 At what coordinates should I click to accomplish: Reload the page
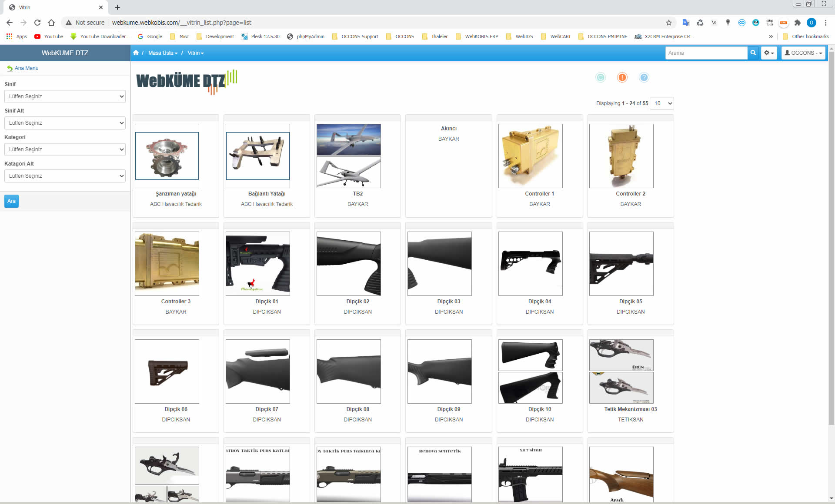(37, 23)
